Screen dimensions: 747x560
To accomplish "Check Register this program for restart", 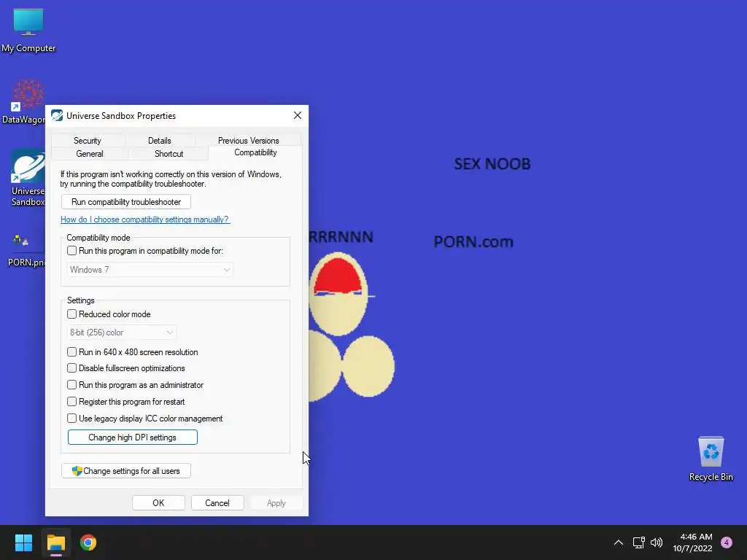I will [x=72, y=402].
